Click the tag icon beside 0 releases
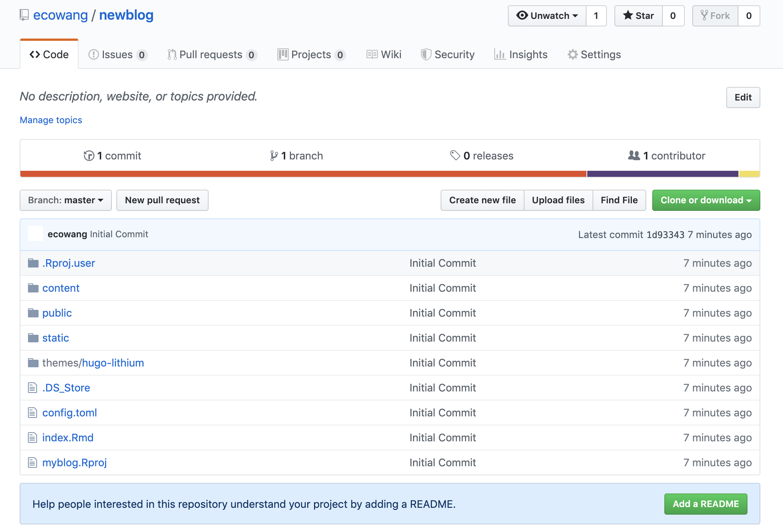Image resolution: width=783 pixels, height=532 pixels. [455, 155]
